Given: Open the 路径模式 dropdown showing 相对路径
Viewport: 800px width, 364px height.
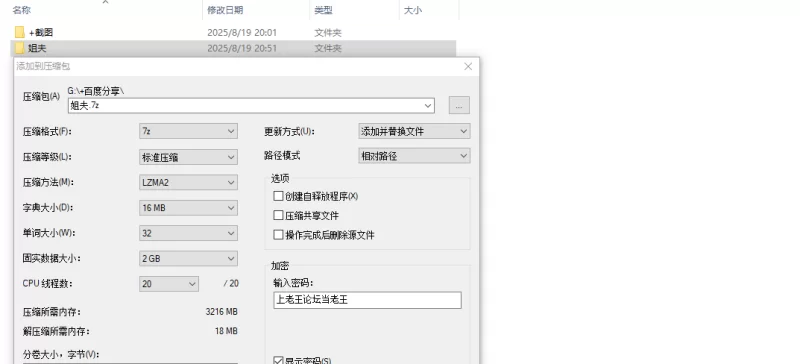Looking at the screenshot, I should (x=414, y=156).
